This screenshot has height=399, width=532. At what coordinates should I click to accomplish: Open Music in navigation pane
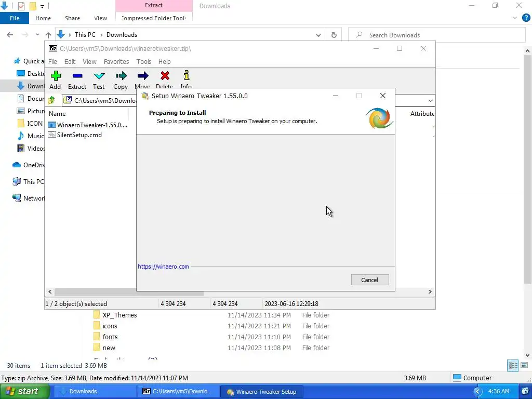click(31, 136)
